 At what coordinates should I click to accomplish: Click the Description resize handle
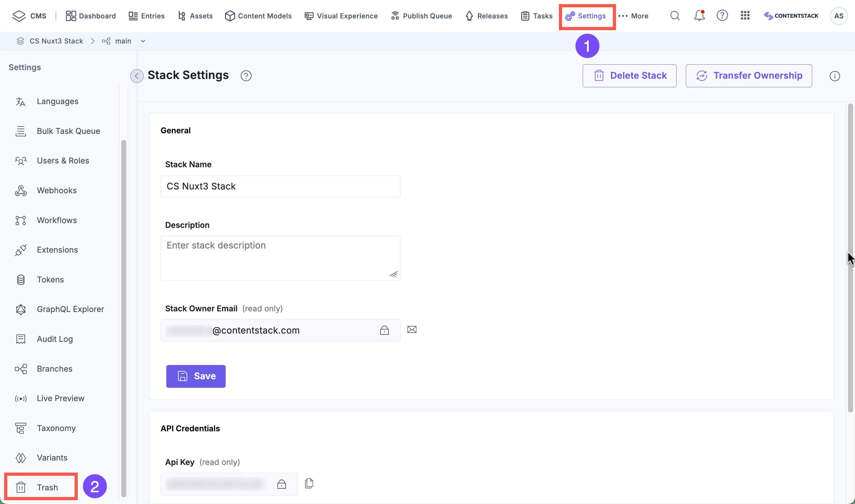[x=394, y=274]
